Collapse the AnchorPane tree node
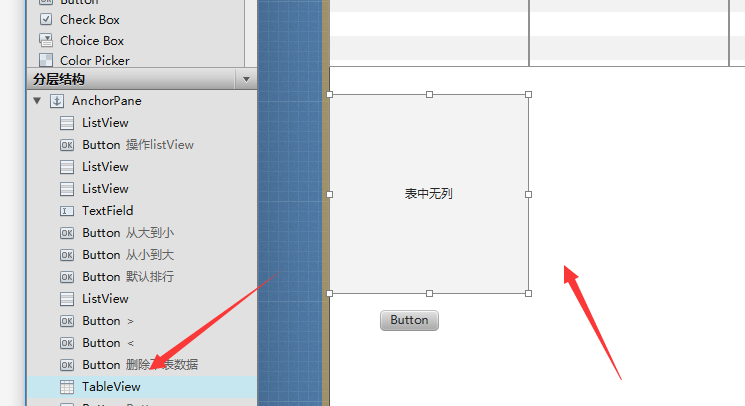The image size is (745, 406). pyautogui.click(x=37, y=101)
